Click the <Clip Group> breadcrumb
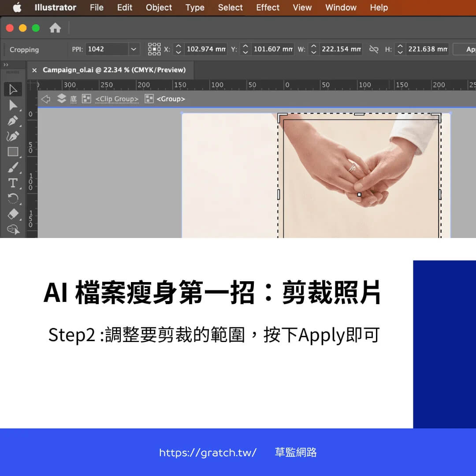 (117, 99)
